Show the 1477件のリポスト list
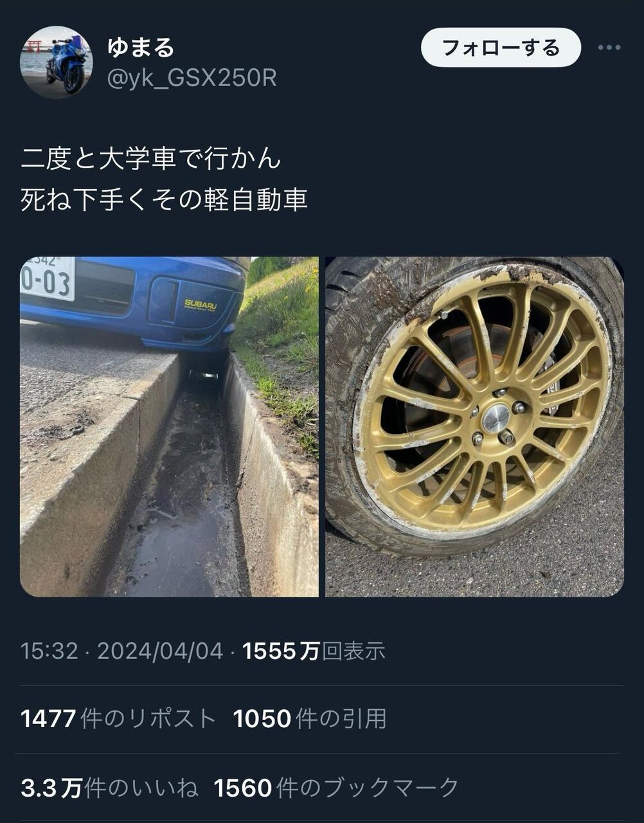This screenshot has height=823, width=644. [x=118, y=719]
